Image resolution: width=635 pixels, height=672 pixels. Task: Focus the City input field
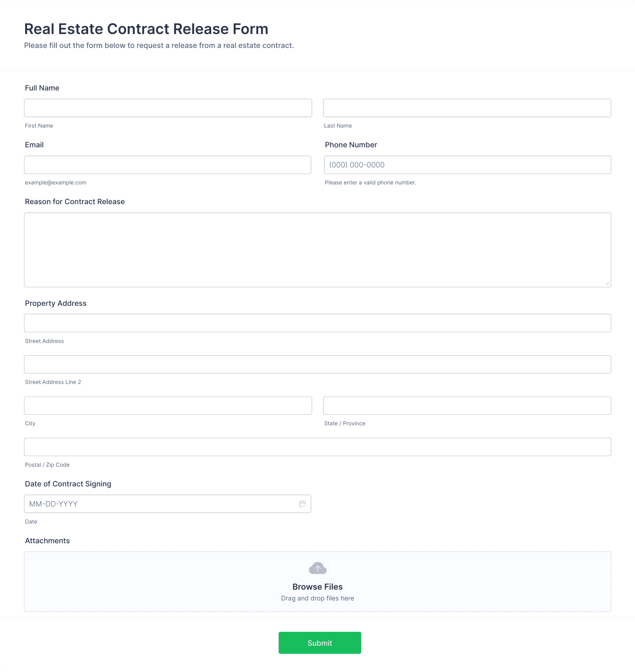pos(168,406)
